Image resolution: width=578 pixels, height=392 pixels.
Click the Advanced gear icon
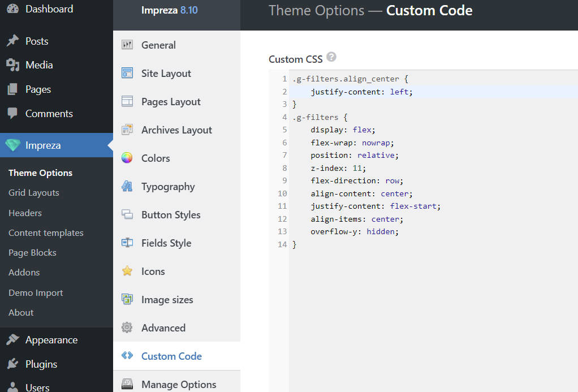pyautogui.click(x=127, y=328)
